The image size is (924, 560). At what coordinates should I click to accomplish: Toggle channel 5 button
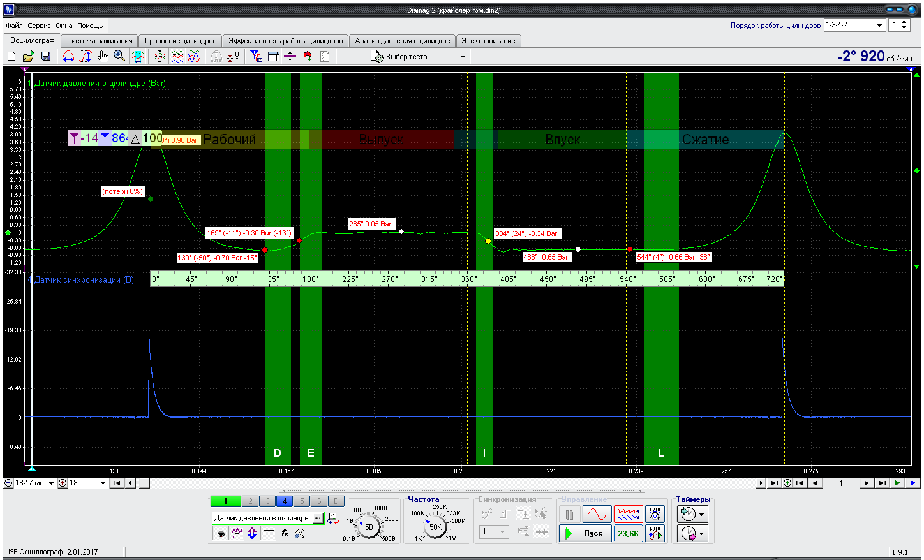302,501
